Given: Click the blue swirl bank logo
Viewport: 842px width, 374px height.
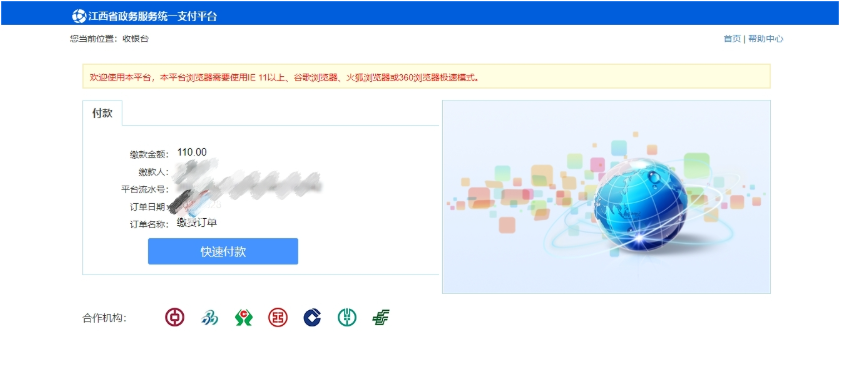Looking at the screenshot, I should 209,318.
